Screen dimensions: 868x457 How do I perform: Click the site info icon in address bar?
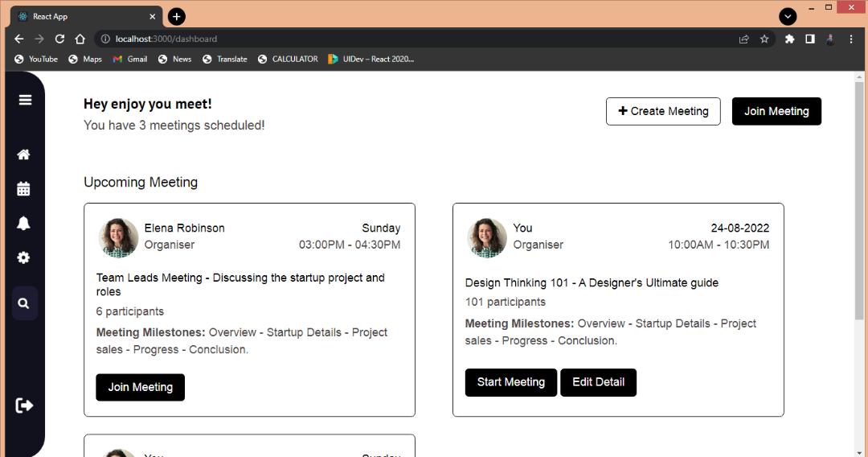(105, 39)
